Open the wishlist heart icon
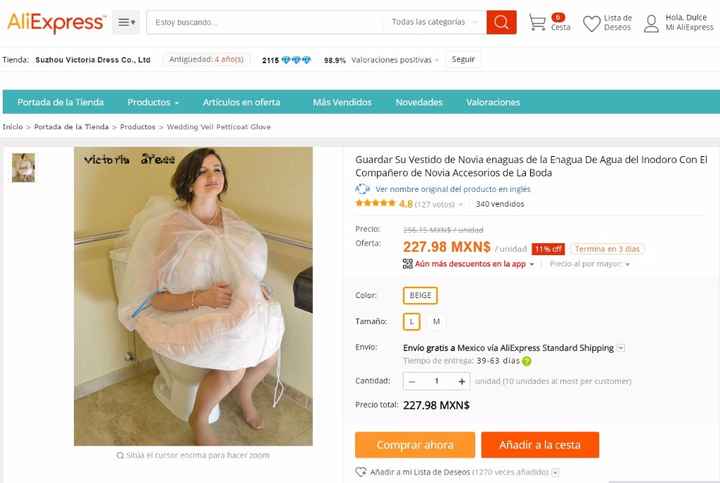The height and width of the screenshot is (483, 720). point(591,23)
